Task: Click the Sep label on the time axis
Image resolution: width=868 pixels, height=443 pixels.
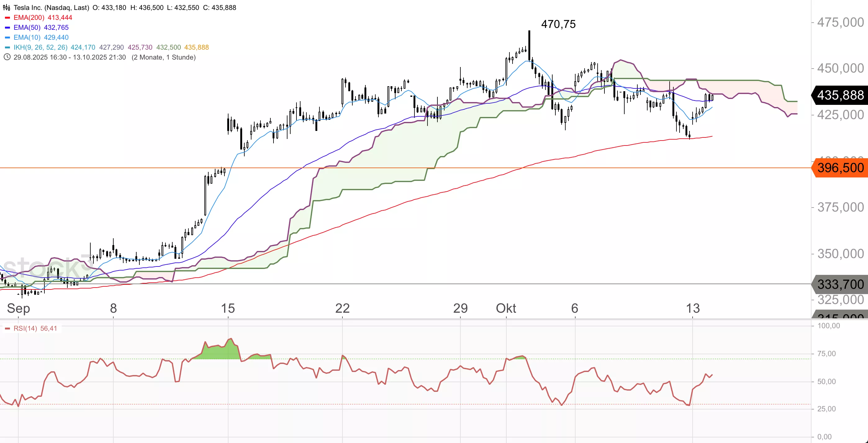Action: click(x=19, y=308)
